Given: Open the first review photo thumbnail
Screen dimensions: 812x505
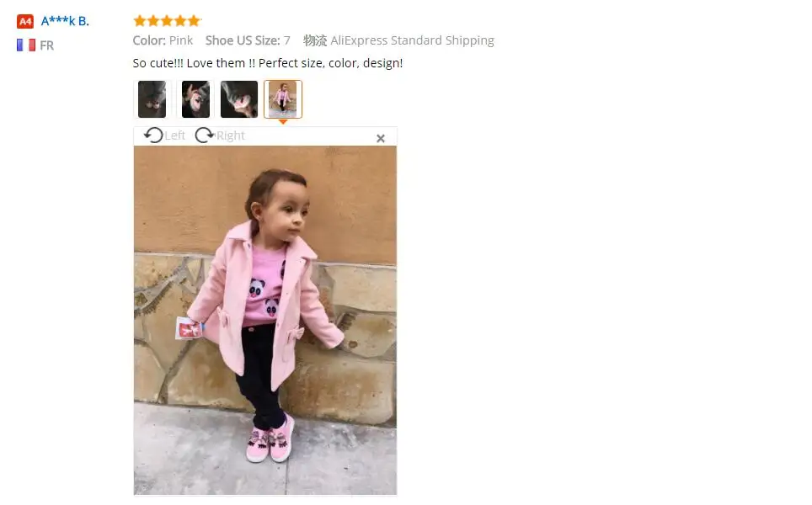Looking at the screenshot, I should (152, 98).
